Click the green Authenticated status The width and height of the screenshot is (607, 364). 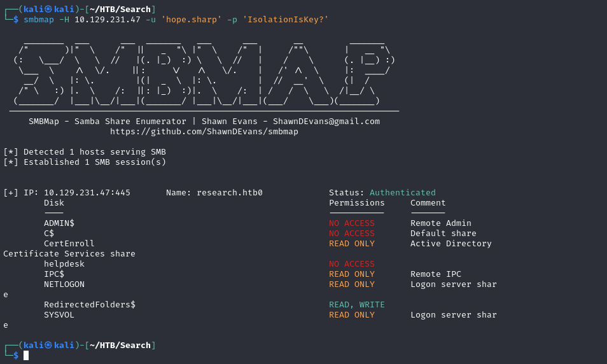403,192
